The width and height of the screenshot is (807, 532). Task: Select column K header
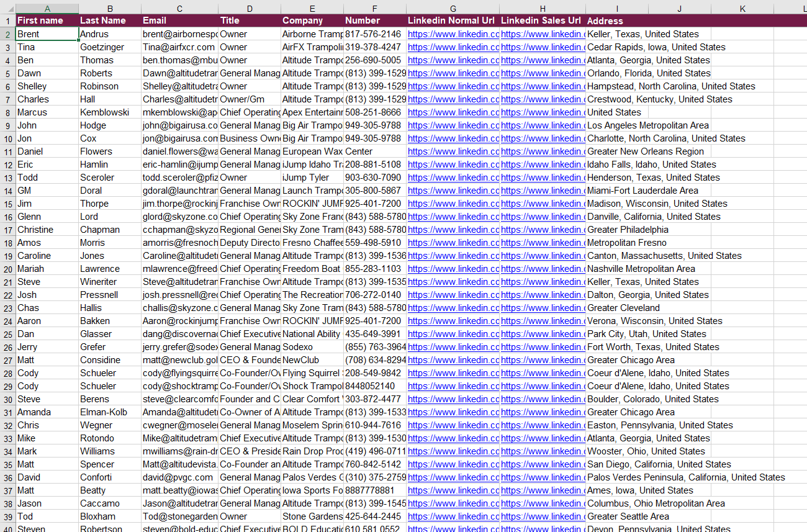point(742,8)
